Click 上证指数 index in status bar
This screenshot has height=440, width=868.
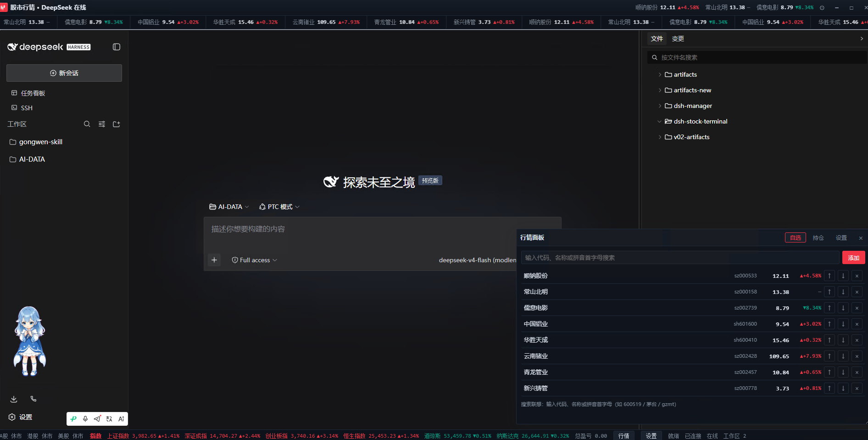[x=143, y=436]
